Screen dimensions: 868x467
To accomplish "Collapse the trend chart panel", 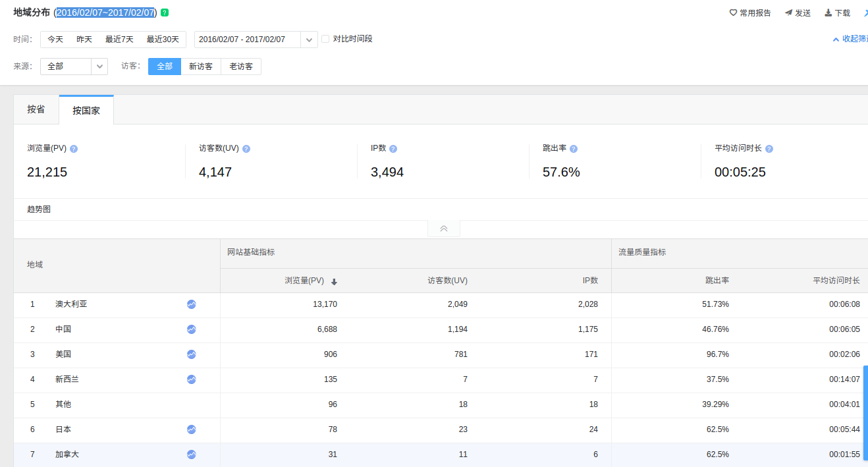I will (444, 229).
